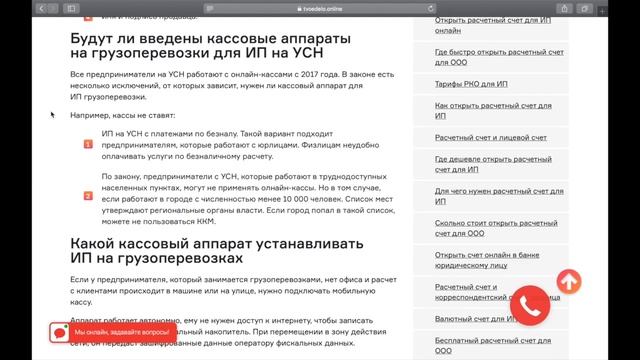Click paragraph starting 'Все предприниматели на УСН'
The width and height of the screenshot is (640, 360).
click(232, 86)
